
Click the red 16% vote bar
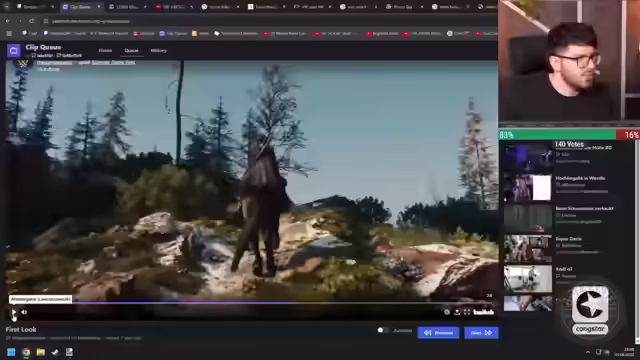coord(628,135)
